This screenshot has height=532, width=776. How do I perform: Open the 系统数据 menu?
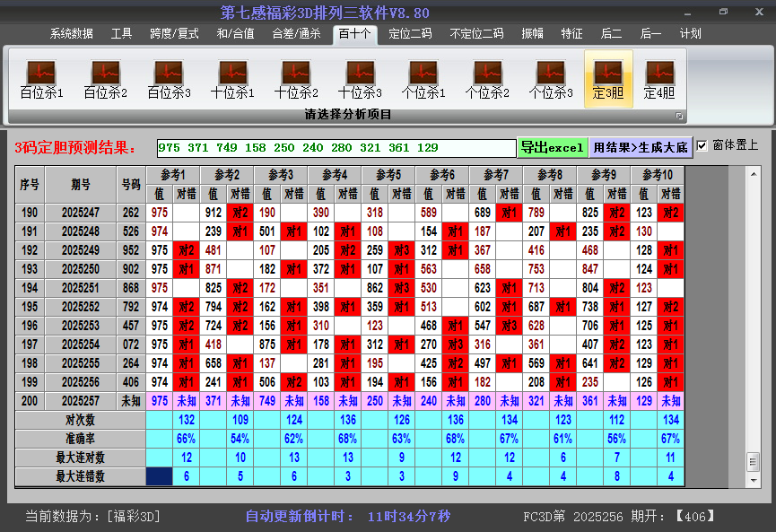pyautogui.click(x=71, y=34)
